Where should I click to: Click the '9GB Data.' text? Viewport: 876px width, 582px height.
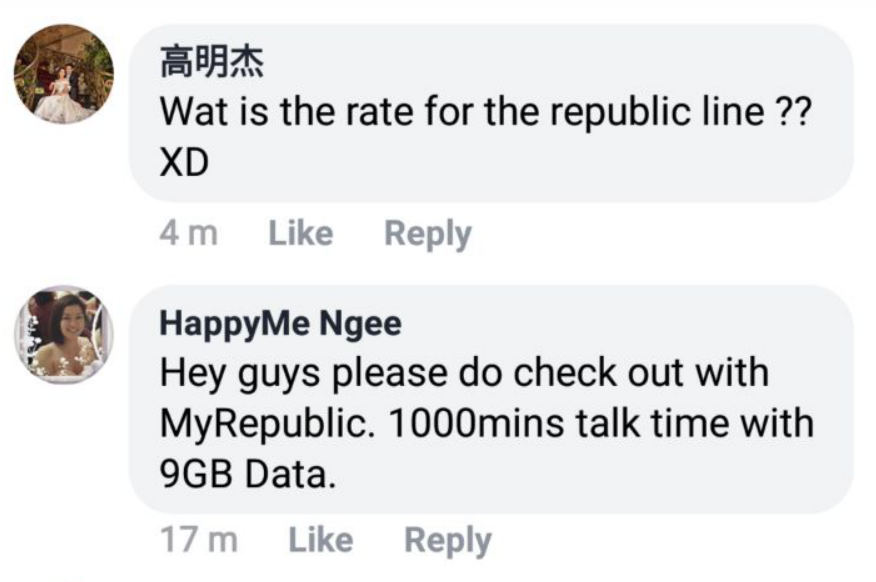click(x=248, y=475)
